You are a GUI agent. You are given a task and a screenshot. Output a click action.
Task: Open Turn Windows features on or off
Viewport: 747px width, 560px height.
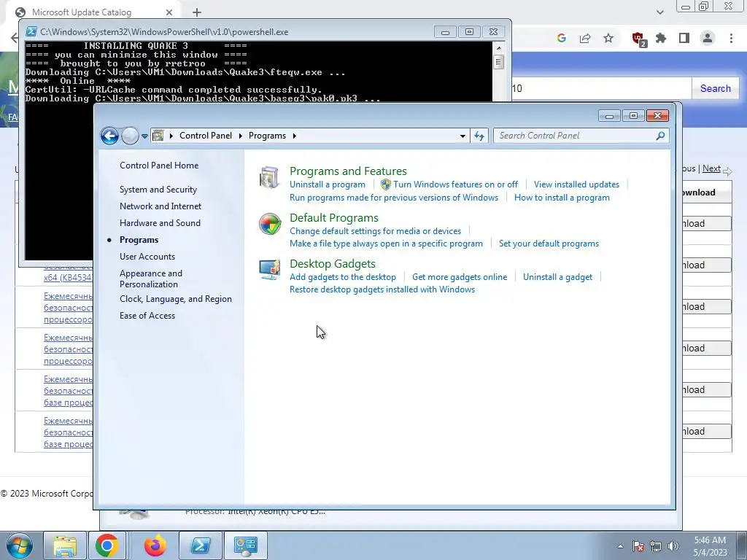[455, 184]
